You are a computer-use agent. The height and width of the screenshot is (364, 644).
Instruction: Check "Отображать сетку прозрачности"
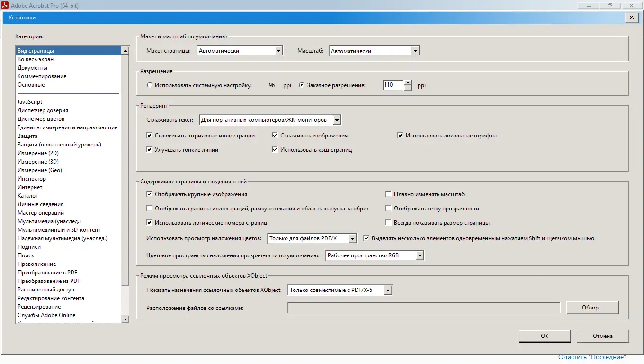388,208
